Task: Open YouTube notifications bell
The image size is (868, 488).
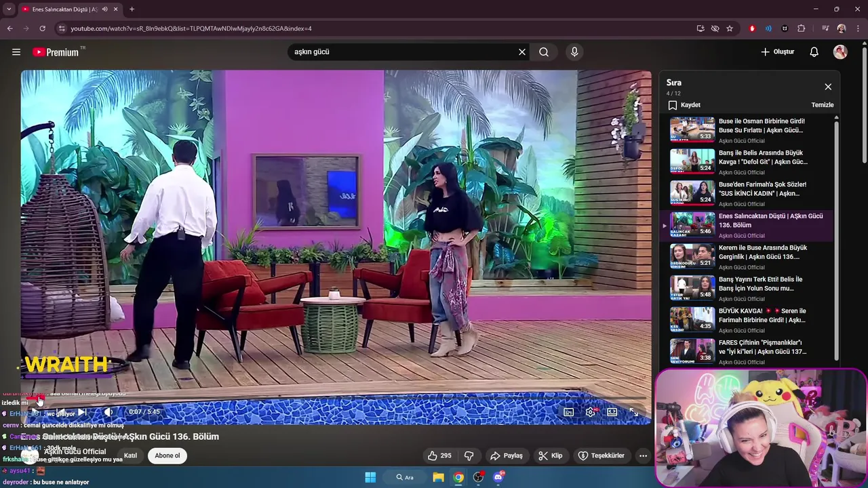Action: (814, 52)
